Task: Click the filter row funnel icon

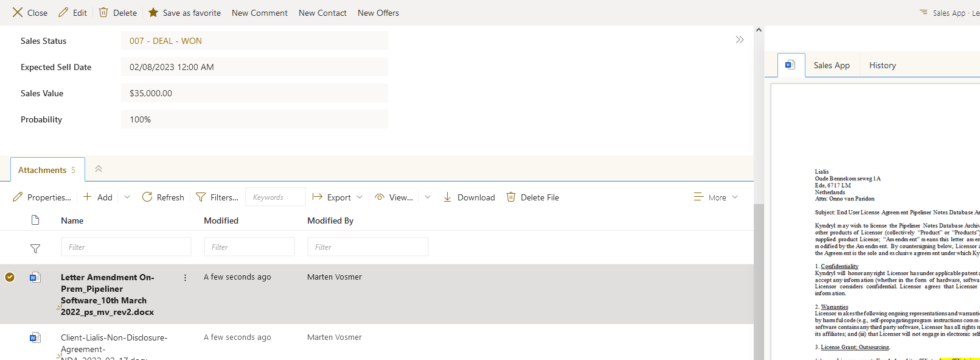Action: 35,248
